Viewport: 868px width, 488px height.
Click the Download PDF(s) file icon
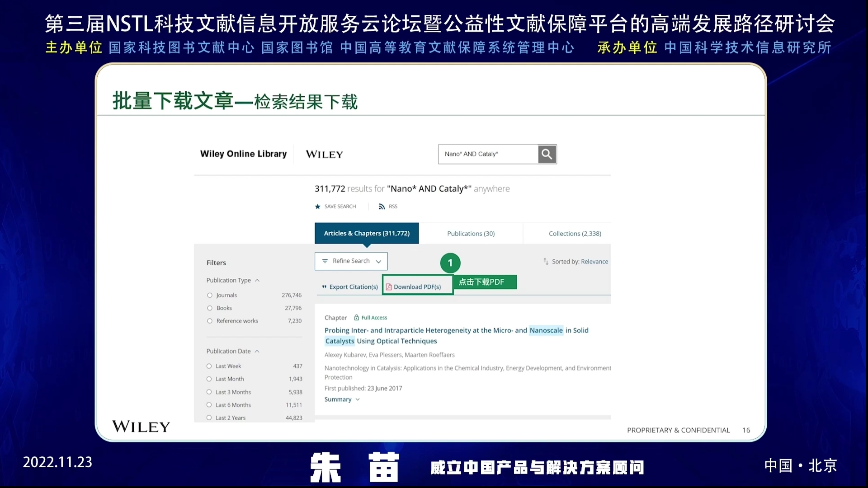(389, 287)
